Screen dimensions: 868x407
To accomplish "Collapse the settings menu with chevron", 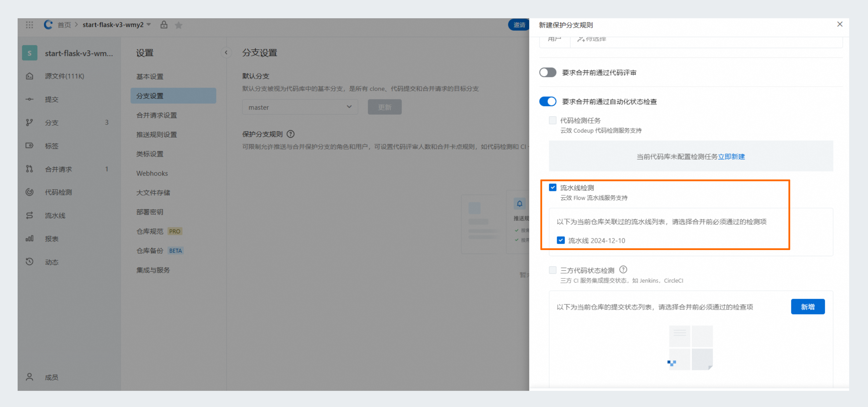I will pos(226,53).
